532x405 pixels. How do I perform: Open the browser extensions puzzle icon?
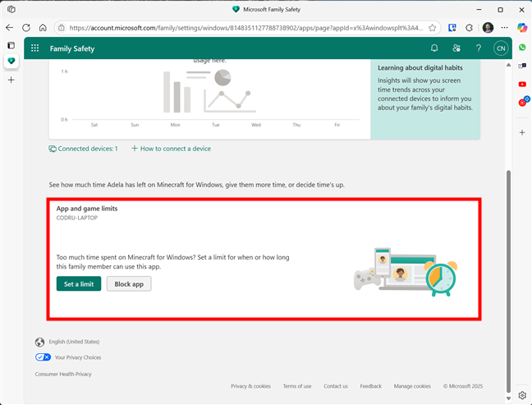click(x=470, y=28)
